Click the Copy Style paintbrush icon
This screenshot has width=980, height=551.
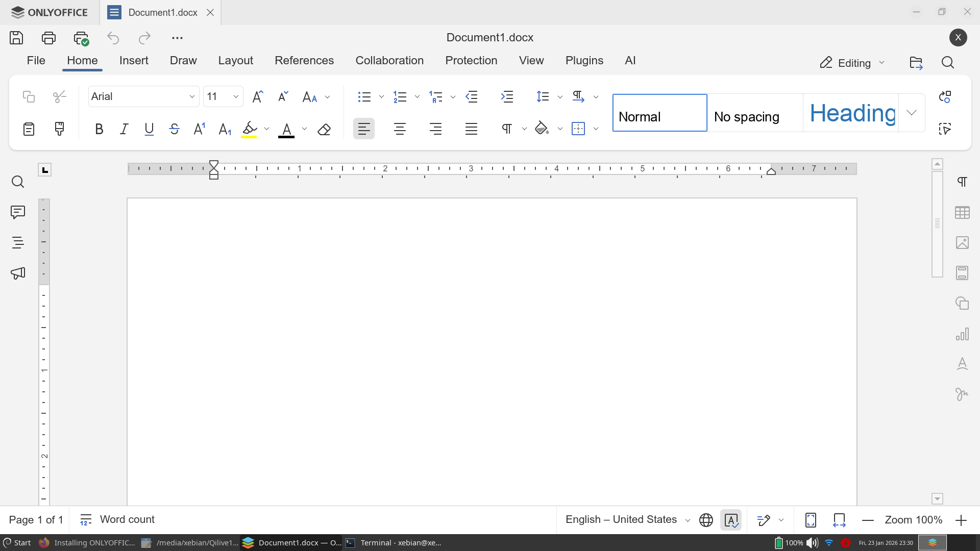[59, 129]
